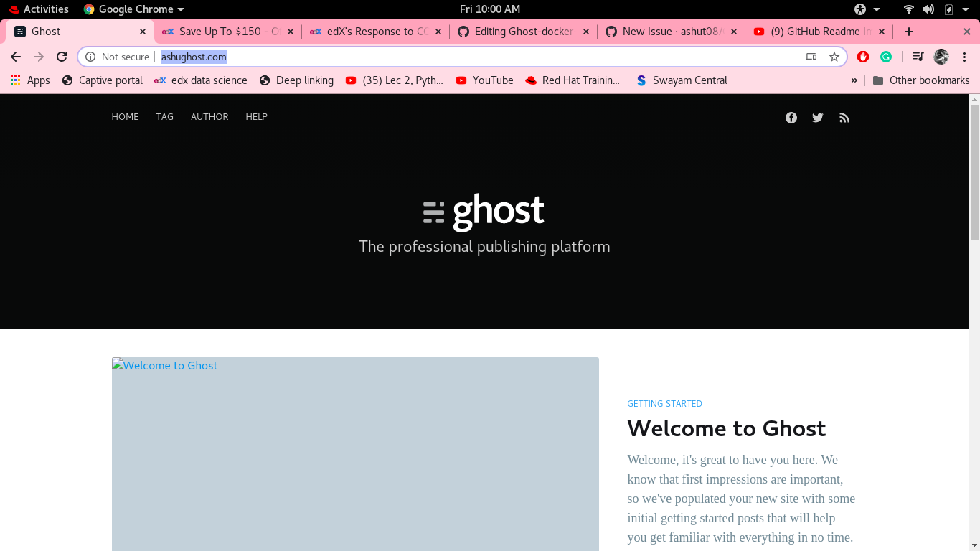View site info via Not secure icon
This screenshot has width=980, height=551.
pos(90,57)
